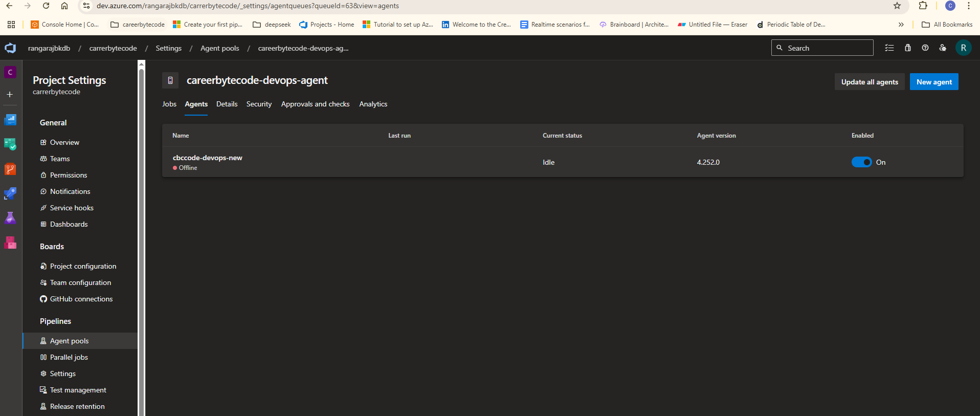Open browser Extensions puzzle icon
The height and width of the screenshot is (416, 980).
pos(923,6)
